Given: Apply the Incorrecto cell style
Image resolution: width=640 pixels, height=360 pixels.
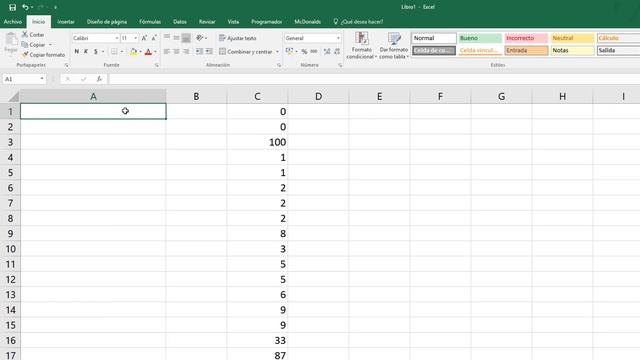Looking at the screenshot, I should [526, 38].
